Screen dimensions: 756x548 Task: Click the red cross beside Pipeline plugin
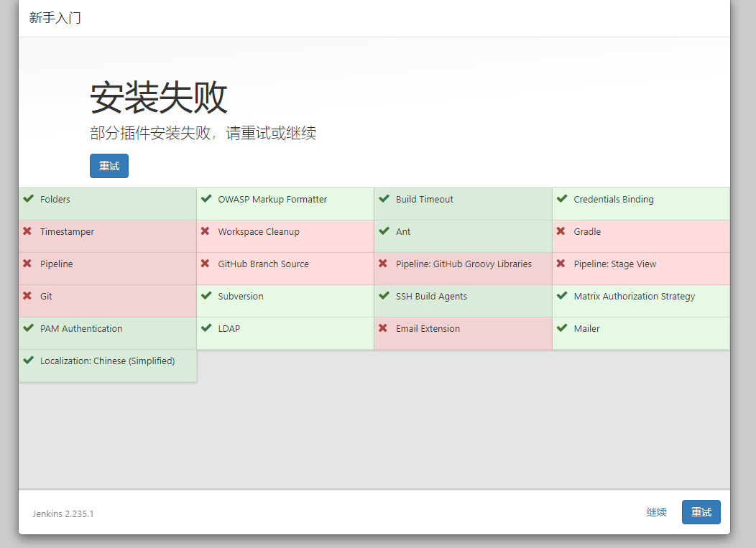pyautogui.click(x=29, y=264)
